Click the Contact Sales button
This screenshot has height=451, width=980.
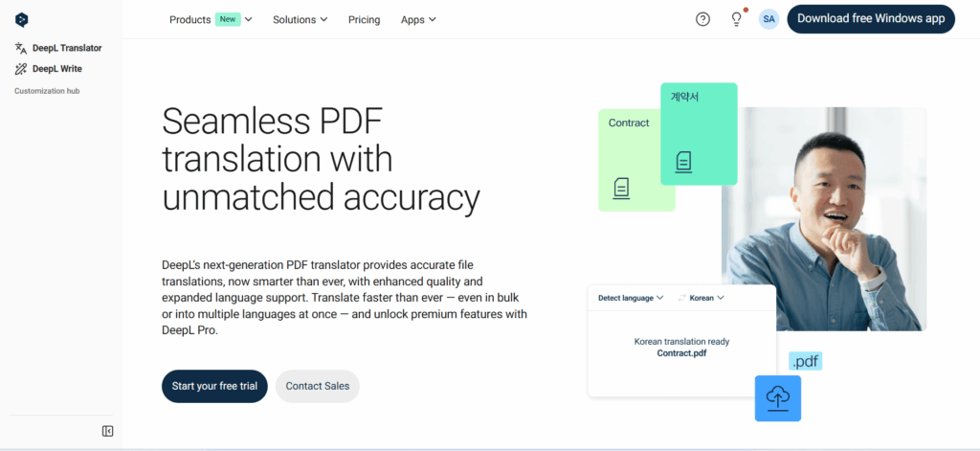318,386
